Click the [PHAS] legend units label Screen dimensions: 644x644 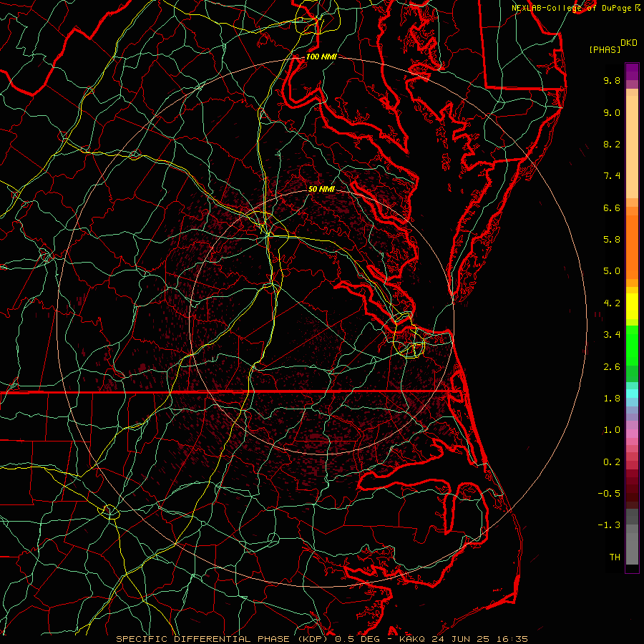[x=605, y=50]
